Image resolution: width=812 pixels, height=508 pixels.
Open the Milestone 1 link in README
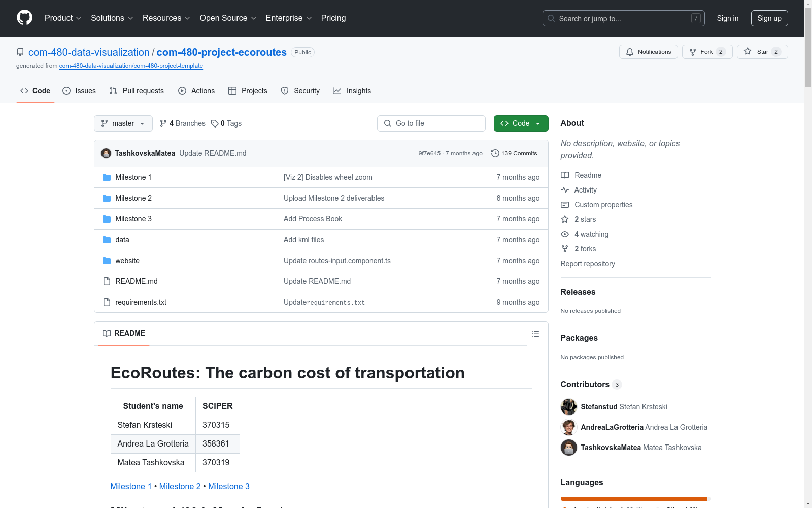131,486
